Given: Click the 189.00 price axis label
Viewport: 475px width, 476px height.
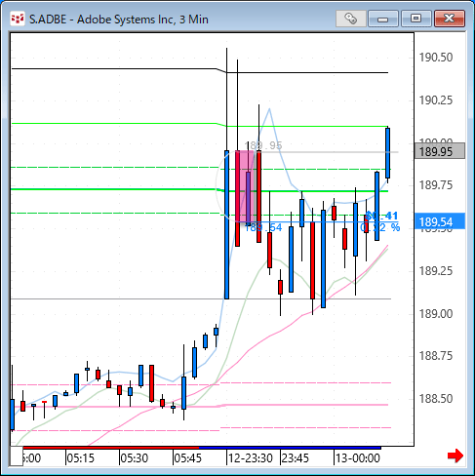Looking at the screenshot, I should click(x=436, y=314).
